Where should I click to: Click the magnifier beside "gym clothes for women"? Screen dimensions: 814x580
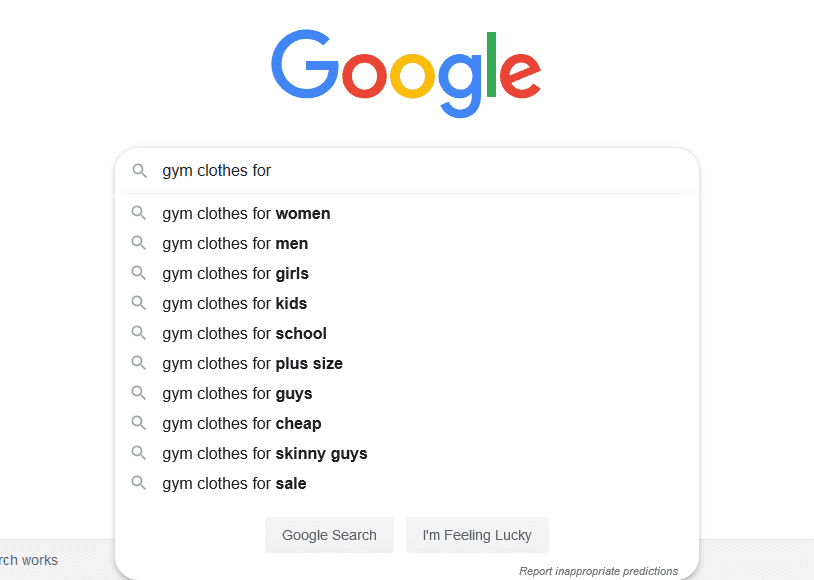pos(139,213)
